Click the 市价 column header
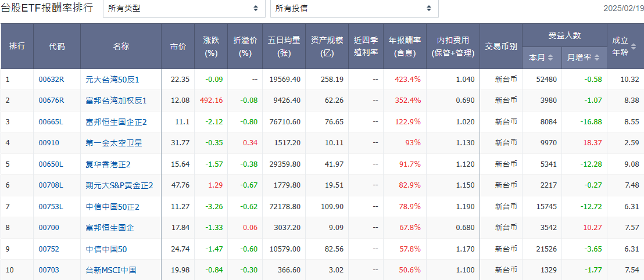Viewport: 644px width, 280px height. pos(177,46)
